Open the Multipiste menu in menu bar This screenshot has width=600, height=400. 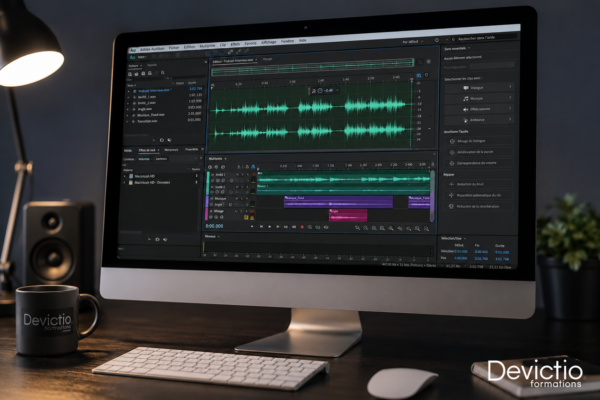pyautogui.click(x=207, y=46)
